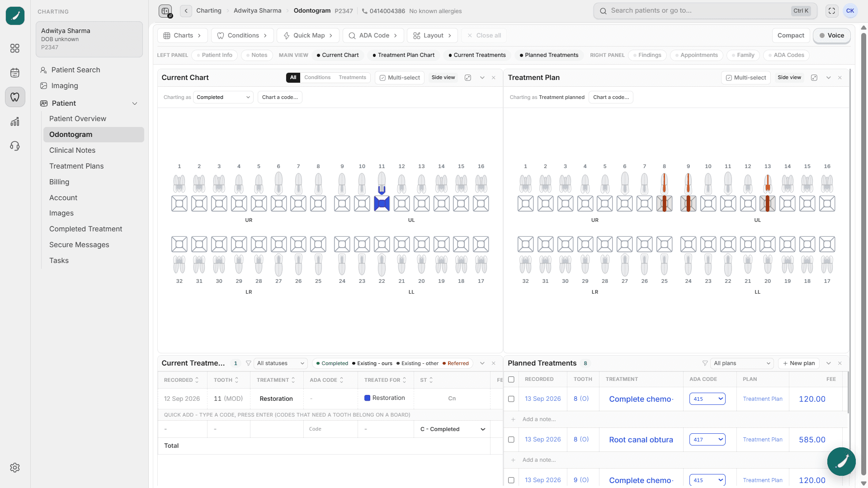868x488 pixels.
Task: Collapse the Patient section in sidebar
Action: tap(135, 103)
